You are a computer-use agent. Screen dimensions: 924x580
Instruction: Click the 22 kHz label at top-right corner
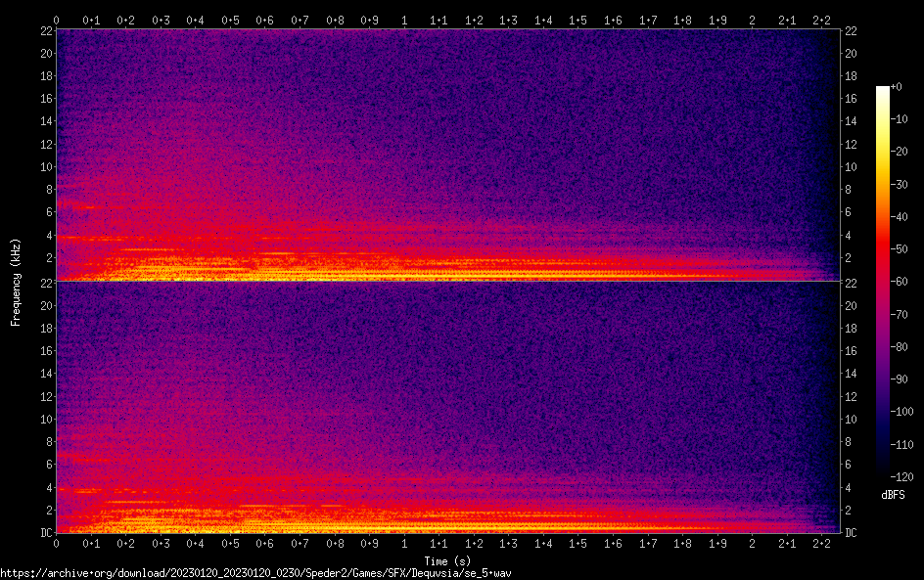tap(852, 31)
